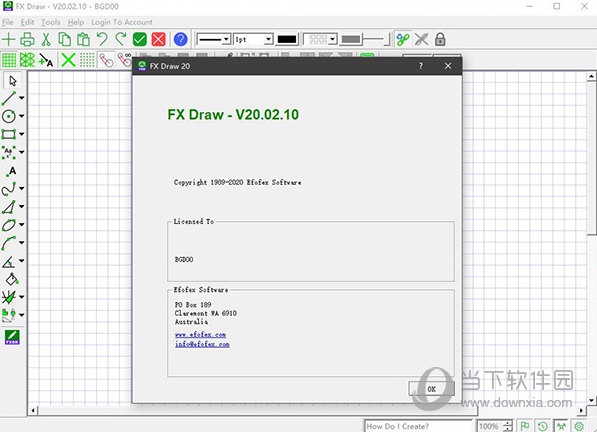Viewport: 597px width, 432px height.
Task: Click the flag icon in status bar
Action: pos(525,426)
